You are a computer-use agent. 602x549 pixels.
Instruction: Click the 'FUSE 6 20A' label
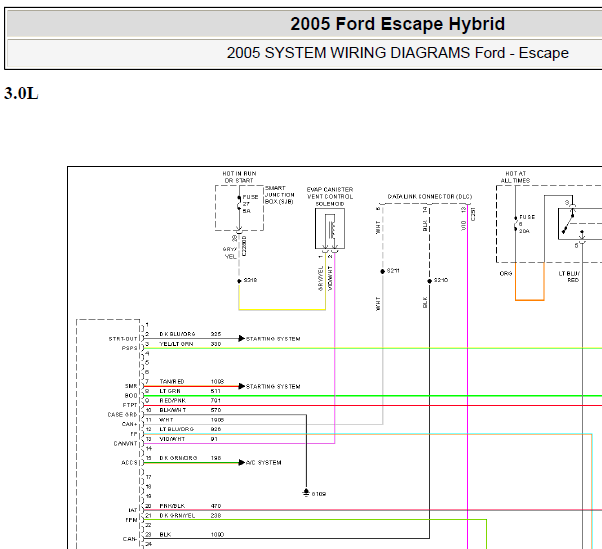pyautogui.click(x=526, y=224)
